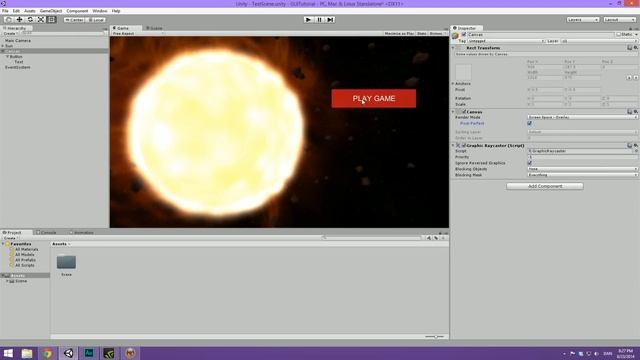
Task: Select the Inspector tab
Action: coord(467,28)
